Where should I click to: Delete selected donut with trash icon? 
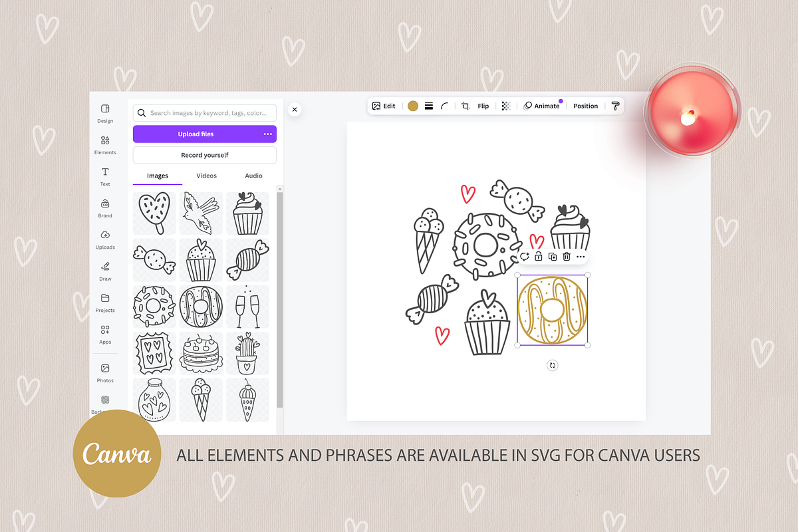pos(567,257)
